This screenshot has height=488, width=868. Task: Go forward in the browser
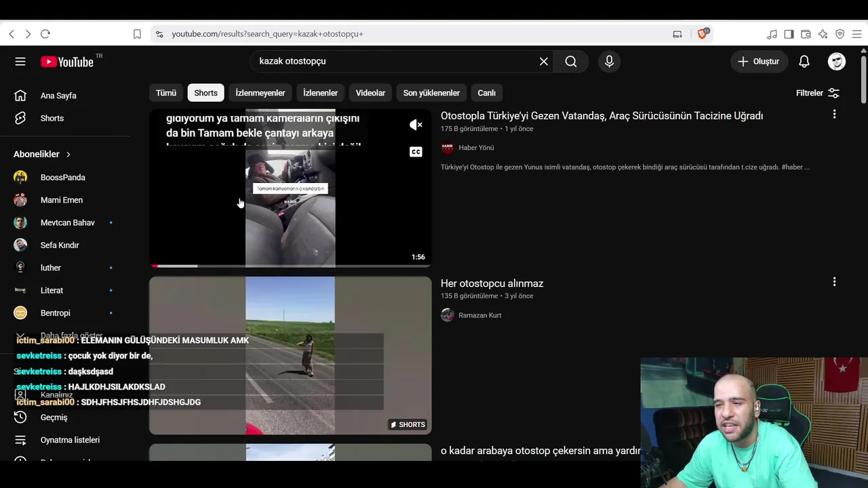[x=28, y=34]
